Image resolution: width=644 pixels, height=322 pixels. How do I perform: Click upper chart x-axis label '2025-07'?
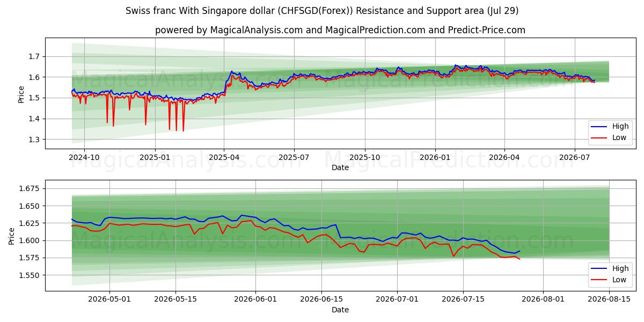[294, 158]
